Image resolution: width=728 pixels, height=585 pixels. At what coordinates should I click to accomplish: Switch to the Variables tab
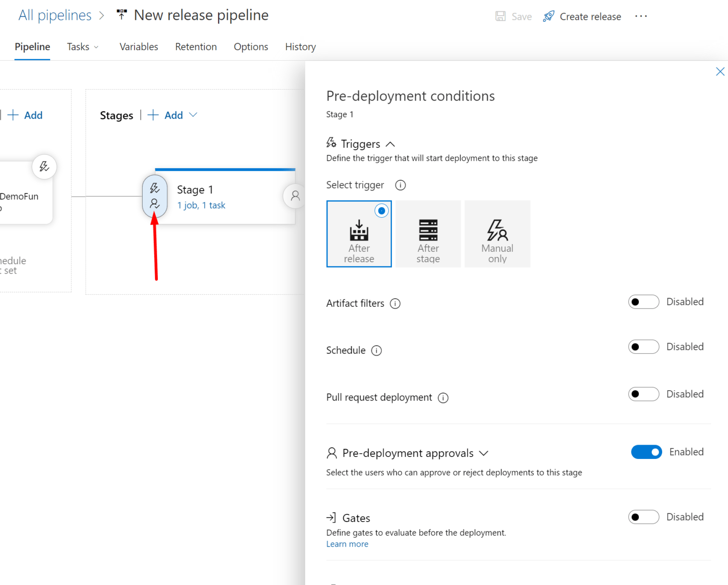tap(138, 47)
